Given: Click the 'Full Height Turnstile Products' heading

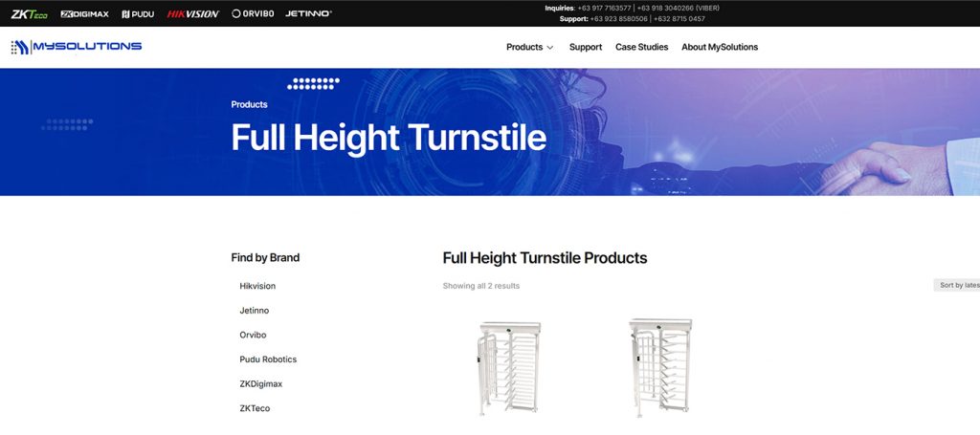Looking at the screenshot, I should click(x=545, y=258).
